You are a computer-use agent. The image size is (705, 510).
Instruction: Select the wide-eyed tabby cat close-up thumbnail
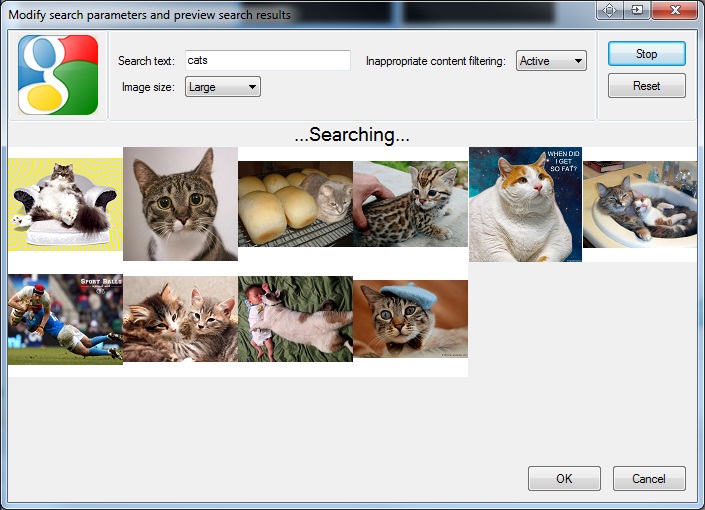180,204
